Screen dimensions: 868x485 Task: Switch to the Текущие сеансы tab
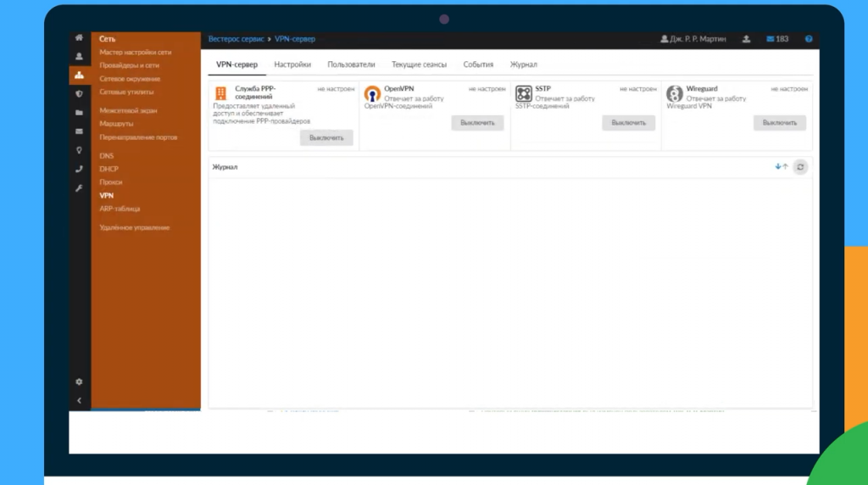[x=419, y=64]
